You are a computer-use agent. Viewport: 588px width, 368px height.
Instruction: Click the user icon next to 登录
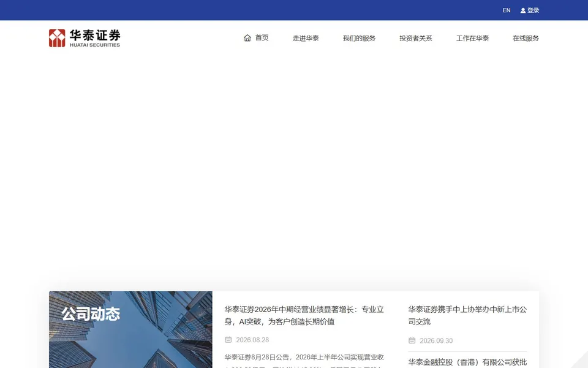[522, 10]
